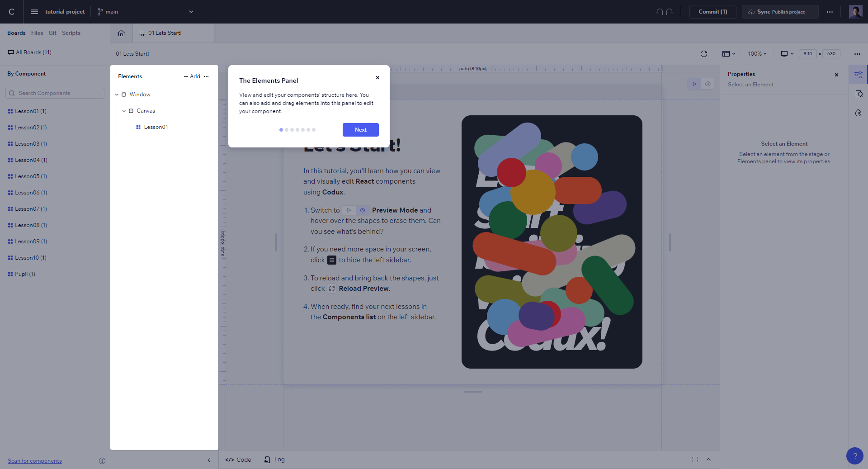Click the redo arrow
Image resolution: width=868 pixels, height=469 pixels.
[670, 12]
